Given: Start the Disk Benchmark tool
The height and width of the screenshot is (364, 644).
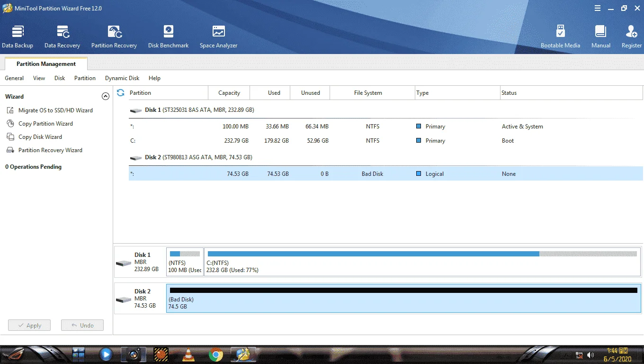Looking at the screenshot, I should 168,37.
